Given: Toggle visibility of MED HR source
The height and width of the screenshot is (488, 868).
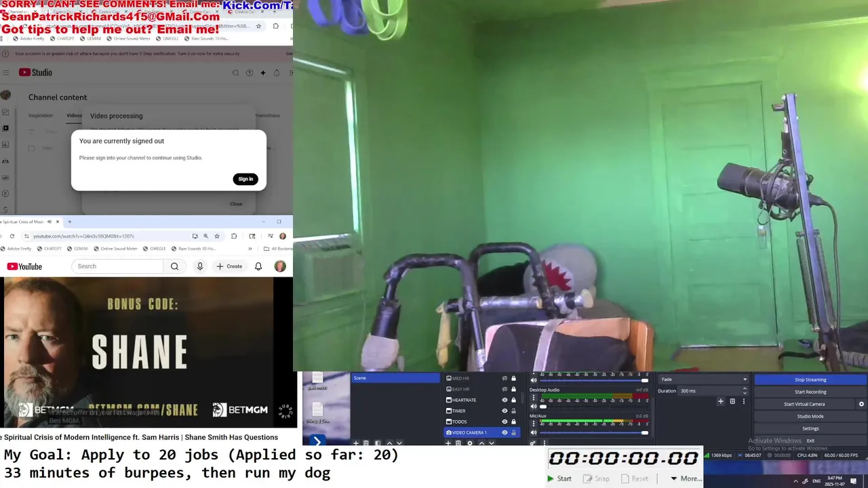Looking at the screenshot, I should pyautogui.click(x=505, y=378).
